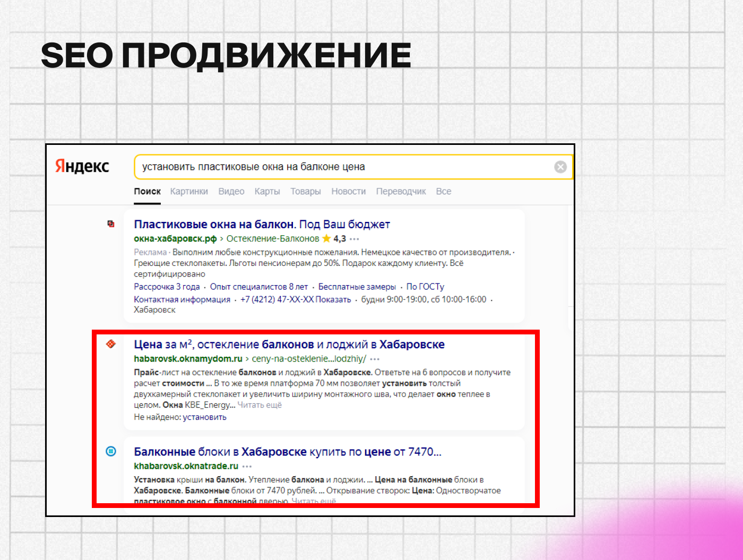The height and width of the screenshot is (560, 743).
Task: Expand the Все services tab
Action: coord(444,191)
